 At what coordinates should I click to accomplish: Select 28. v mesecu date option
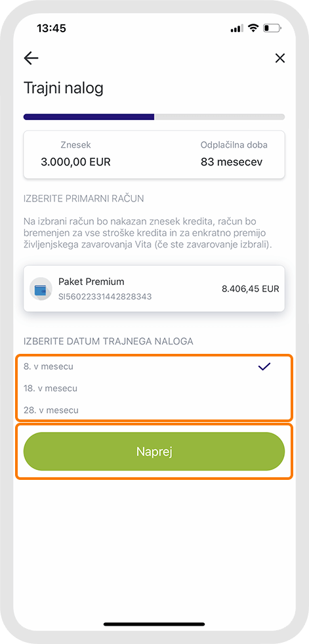[x=154, y=410]
